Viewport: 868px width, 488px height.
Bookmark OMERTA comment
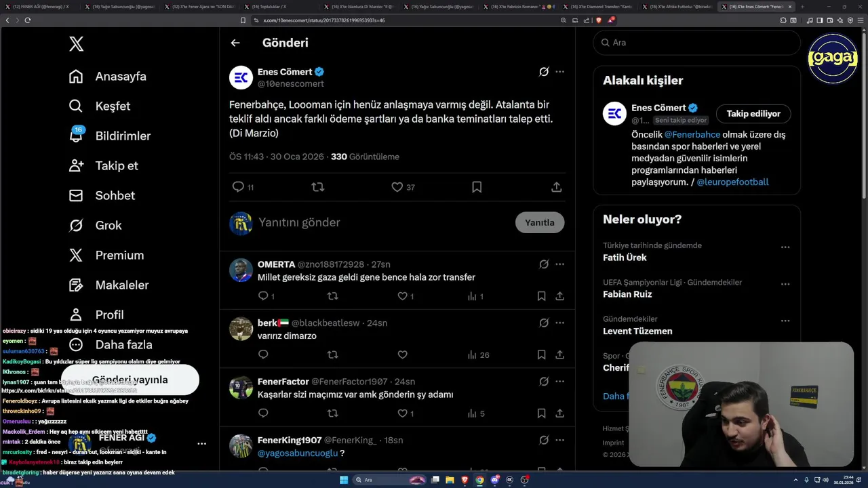(541, 296)
